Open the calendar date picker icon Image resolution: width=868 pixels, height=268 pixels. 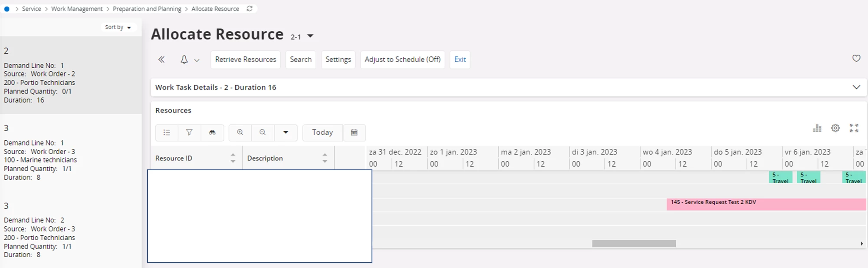pos(354,132)
